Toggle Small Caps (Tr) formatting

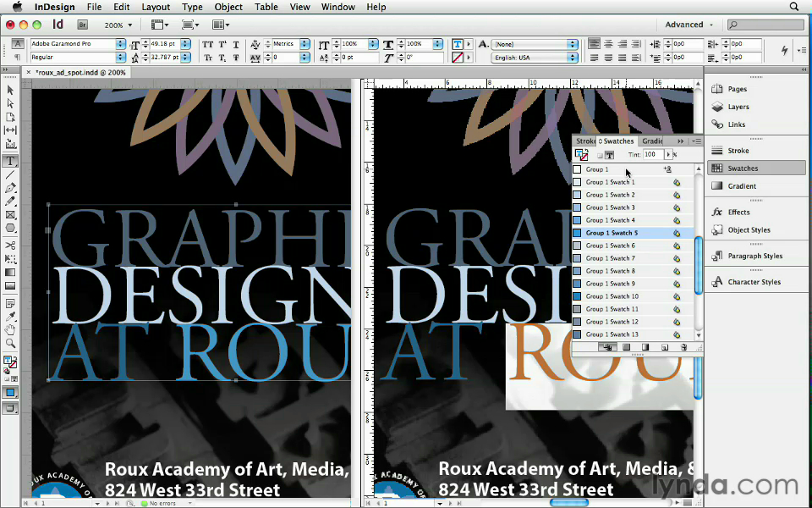(x=208, y=58)
